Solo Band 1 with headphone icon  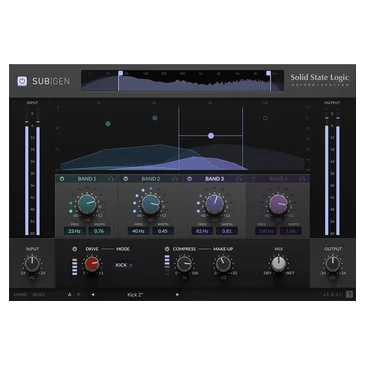click(111, 179)
